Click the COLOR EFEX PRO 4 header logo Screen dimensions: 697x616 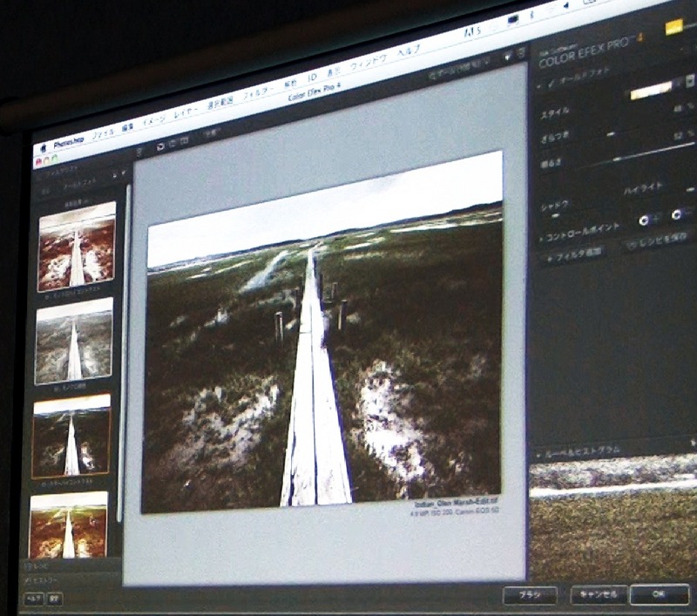590,52
